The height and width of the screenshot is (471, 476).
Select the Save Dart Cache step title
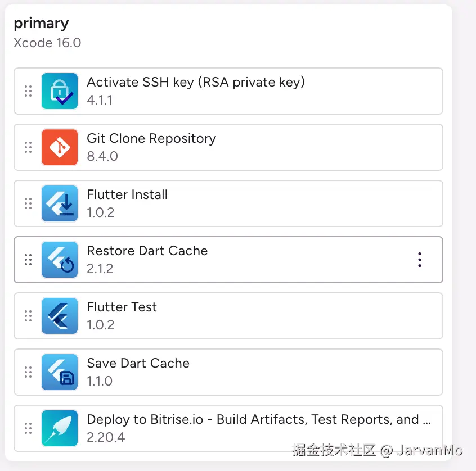tap(138, 363)
